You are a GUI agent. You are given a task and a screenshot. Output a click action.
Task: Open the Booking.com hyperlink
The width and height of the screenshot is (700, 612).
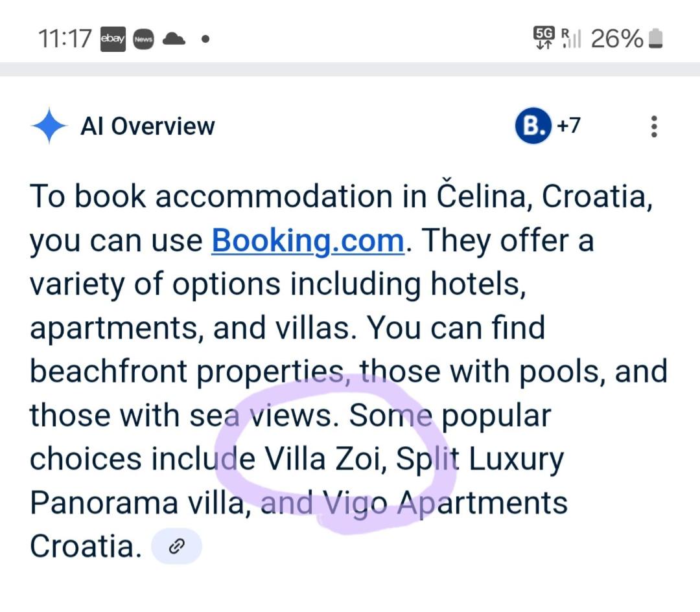point(307,240)
